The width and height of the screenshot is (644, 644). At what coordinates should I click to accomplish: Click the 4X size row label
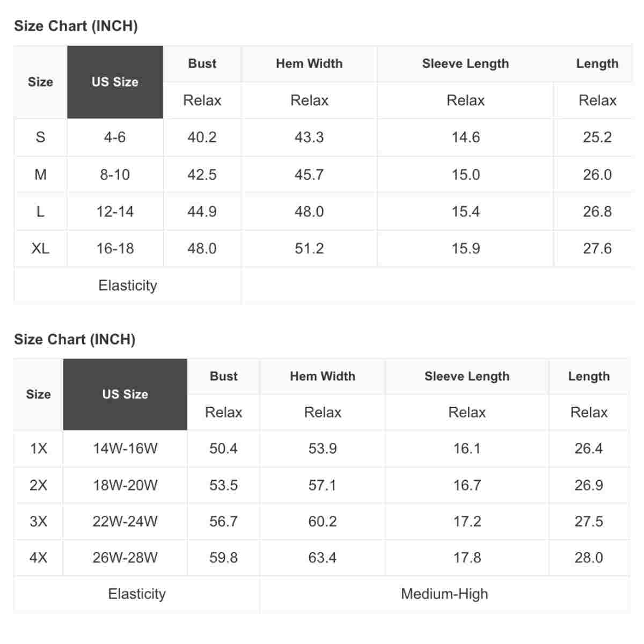(38, 558)
